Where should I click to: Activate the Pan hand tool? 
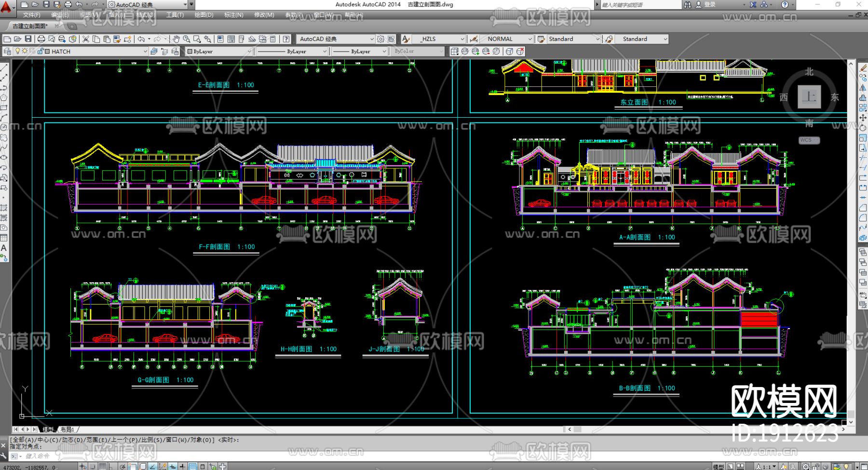(176, 39)
